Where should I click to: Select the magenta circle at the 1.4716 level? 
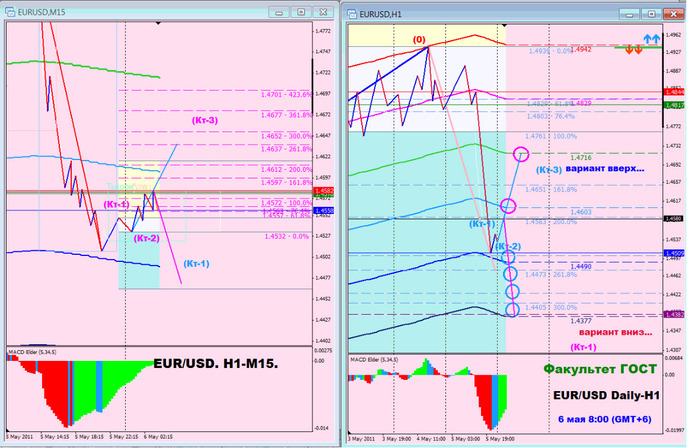coord(521,154)
